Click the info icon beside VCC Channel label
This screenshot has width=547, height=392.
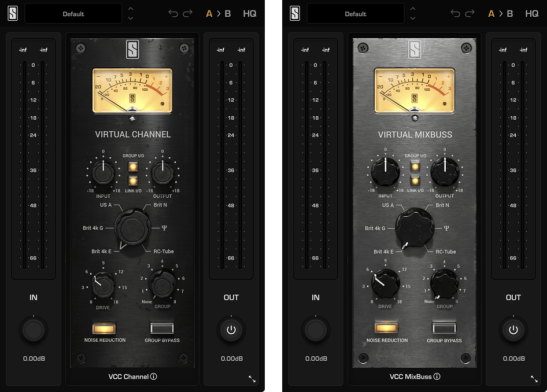coord(154,376)
